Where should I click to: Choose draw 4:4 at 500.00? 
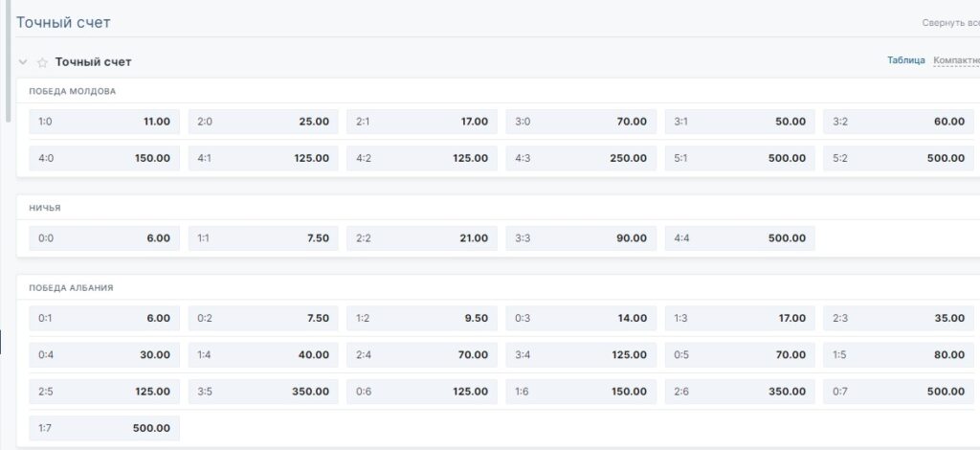tap(740, 238)
